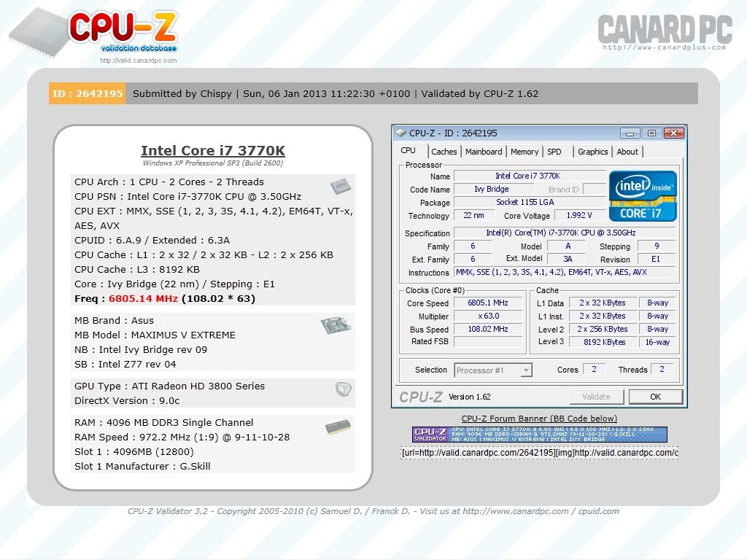Click the Stepping 9 value
This screenshot has height=560, width=747.
(656, 246)
